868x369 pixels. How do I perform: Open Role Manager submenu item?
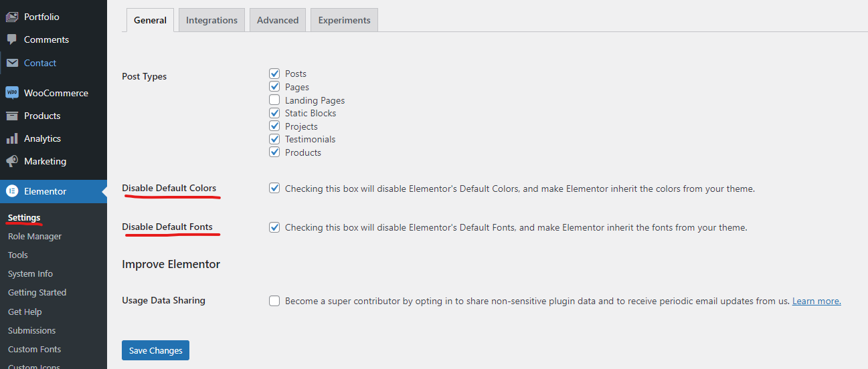click(35, 236)
